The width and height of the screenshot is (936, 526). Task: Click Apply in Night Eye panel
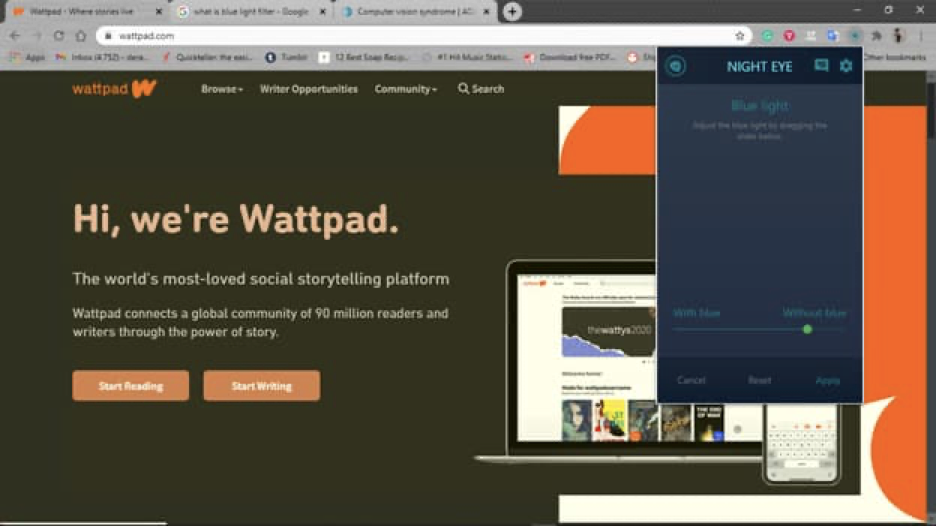827,380
